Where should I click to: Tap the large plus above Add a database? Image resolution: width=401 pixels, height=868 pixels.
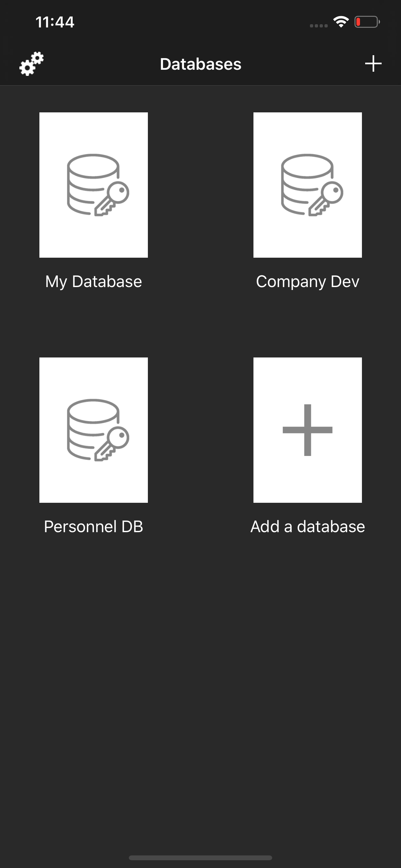(x=307, y=430)
